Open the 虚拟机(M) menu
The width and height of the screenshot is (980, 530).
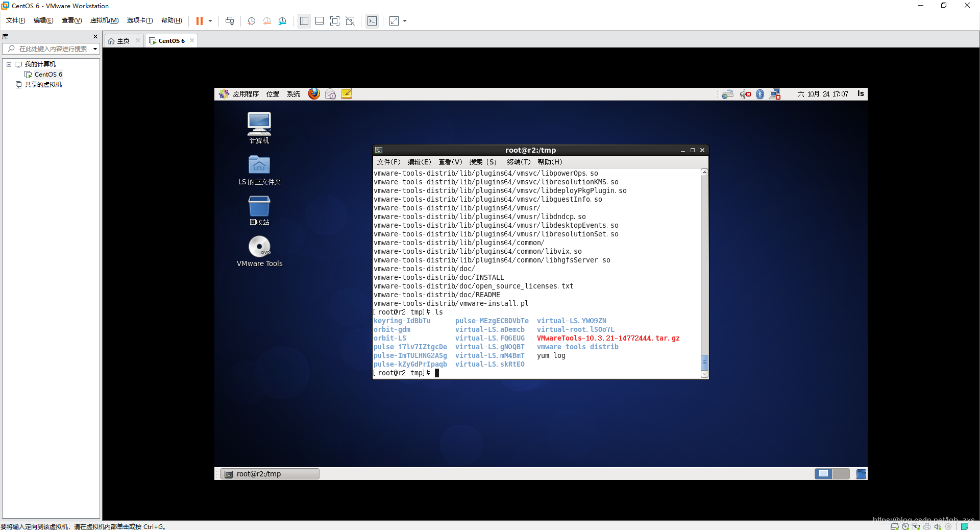coord(104,20)
